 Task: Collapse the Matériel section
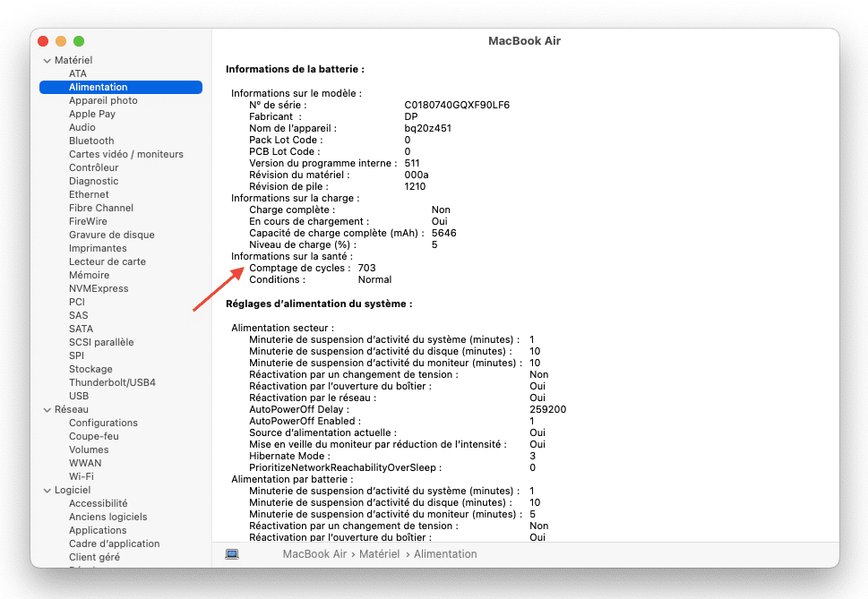point(47,61)
